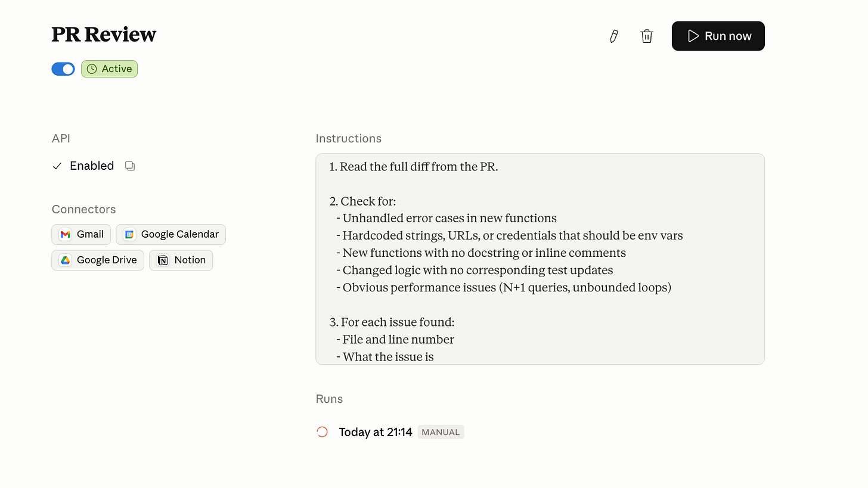Click the Google Drive connector icon
The height and width of the screenshot is (488, 868).
point(66,260)
